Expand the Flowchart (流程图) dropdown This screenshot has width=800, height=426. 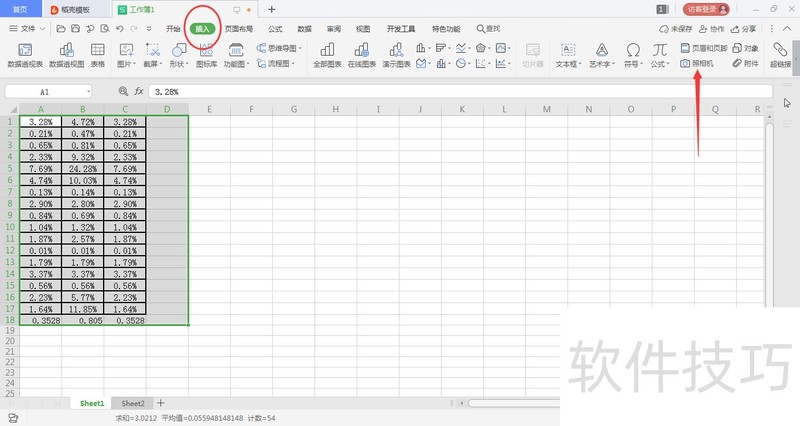point(293,64)
